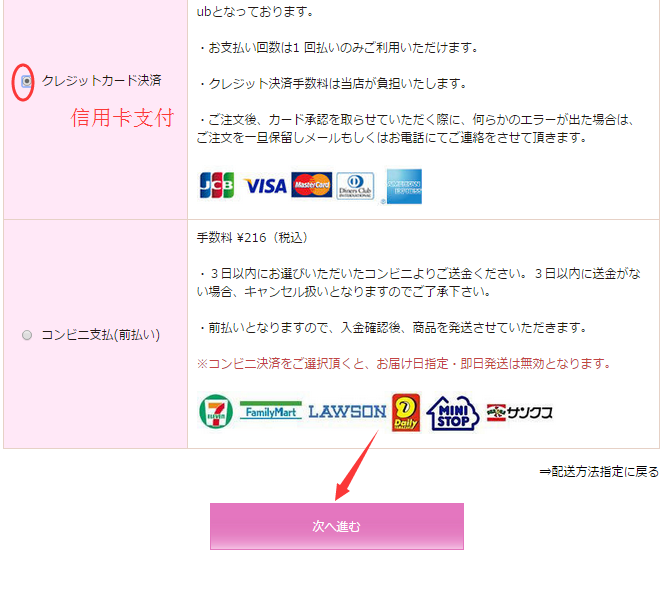Click the Diners Club logo
This screenshot has width=663, height=591.
pyautogui.click(x=355, y=186)
